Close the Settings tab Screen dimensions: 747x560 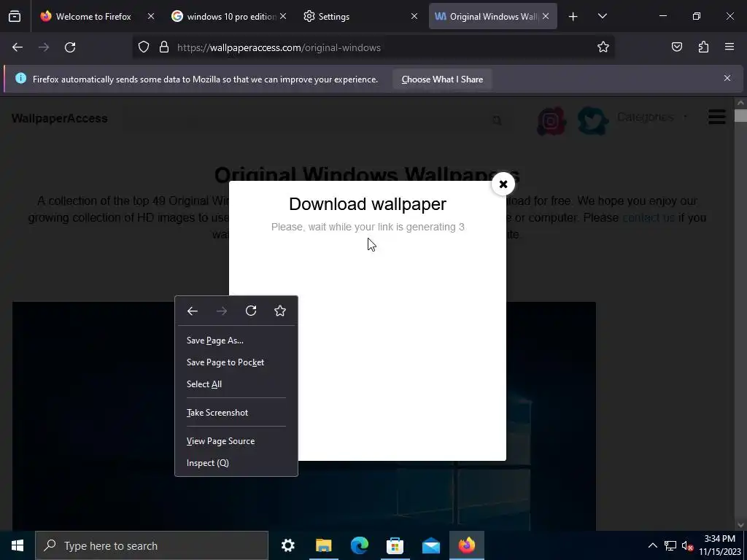click(414, 17)
